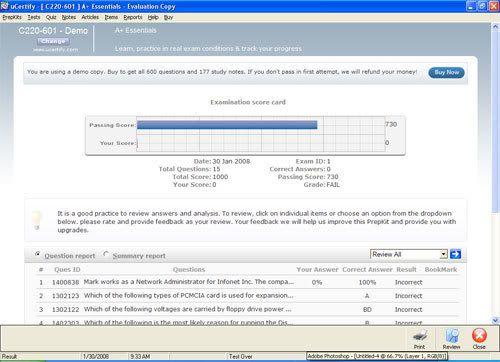Click the blue Passing Score progress bar

coord(227,125)
